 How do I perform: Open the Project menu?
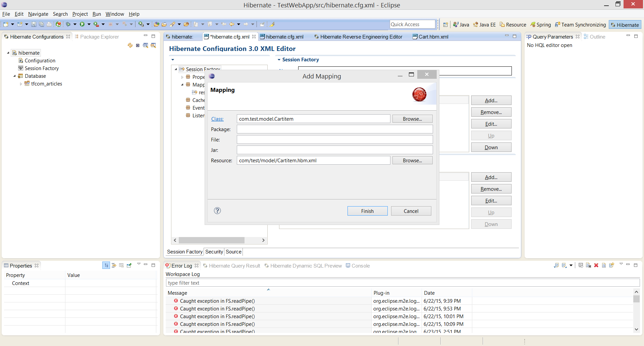[x=80, y=14]
